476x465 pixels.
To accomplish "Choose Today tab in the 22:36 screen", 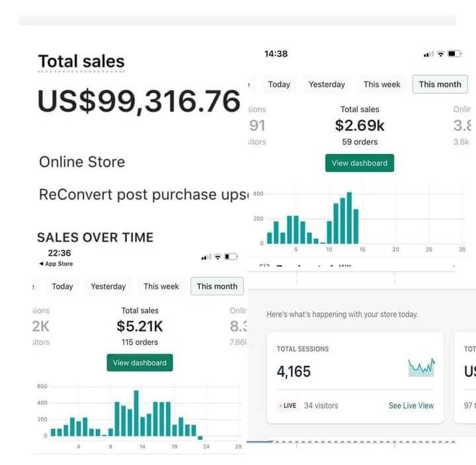I will click(62, 287).
